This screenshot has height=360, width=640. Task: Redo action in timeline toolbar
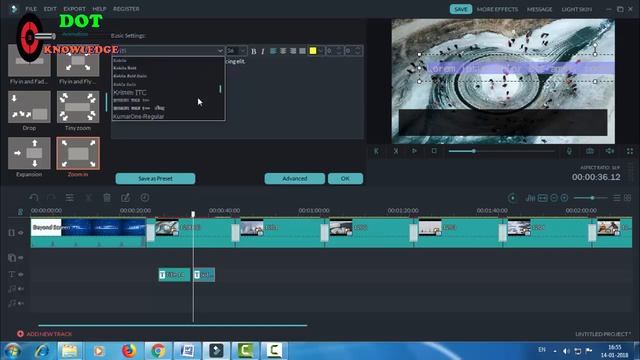coord(51,198)
